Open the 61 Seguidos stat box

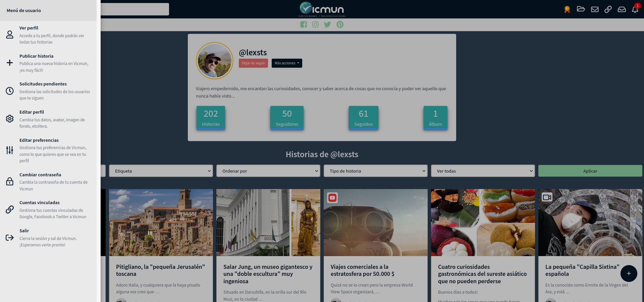364,118
